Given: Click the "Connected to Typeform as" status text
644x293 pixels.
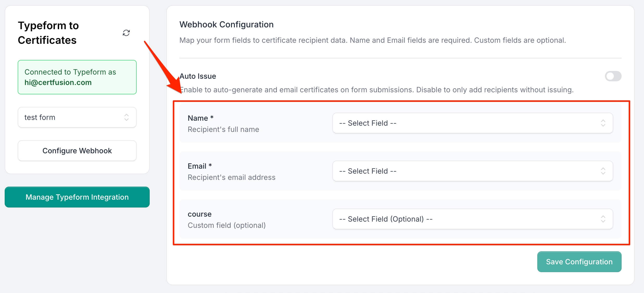Looking at the screenshot, I should (x=70, y=72).
